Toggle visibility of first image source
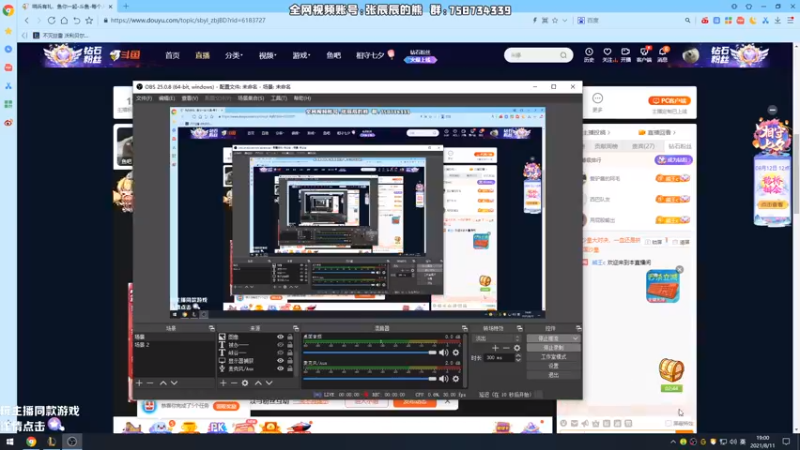This screenshot has height=450, width=800. tap(280, 337)
